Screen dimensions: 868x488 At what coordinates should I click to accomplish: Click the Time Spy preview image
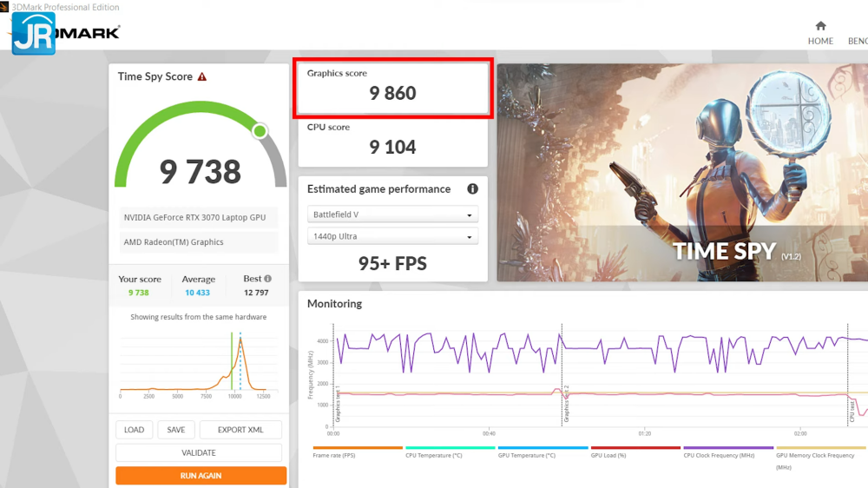682,172
